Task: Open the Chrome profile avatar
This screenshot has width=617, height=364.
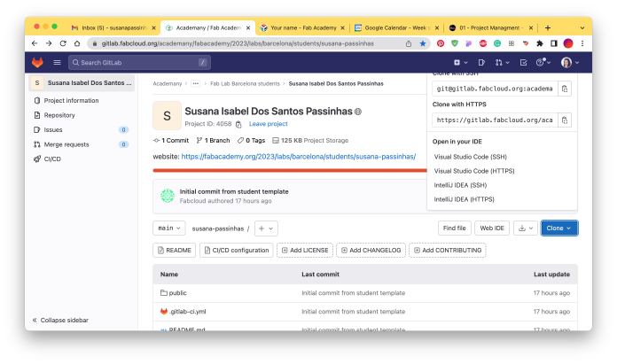Action: [568, 43]
